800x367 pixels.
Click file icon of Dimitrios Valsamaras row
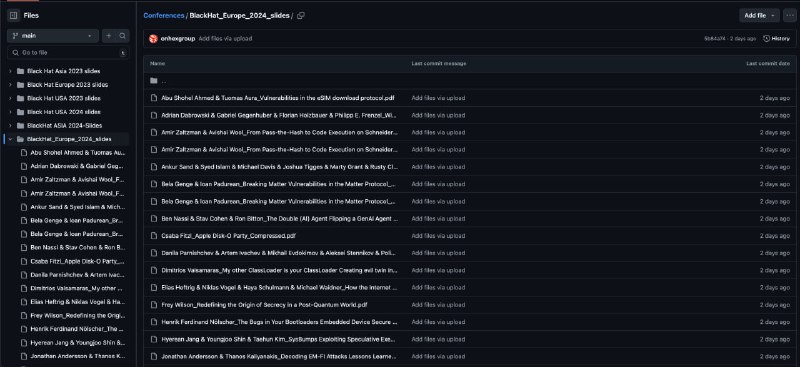pyautogui.click(x=154, y=270)
